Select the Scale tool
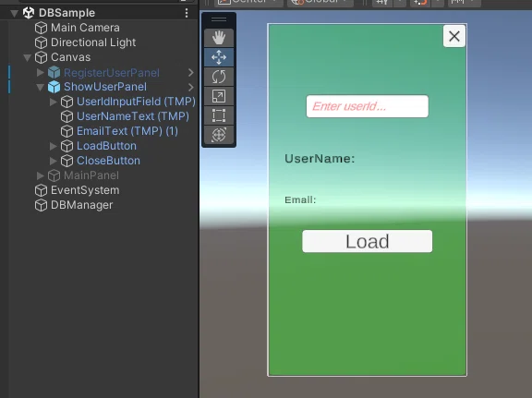 (219, 96)
